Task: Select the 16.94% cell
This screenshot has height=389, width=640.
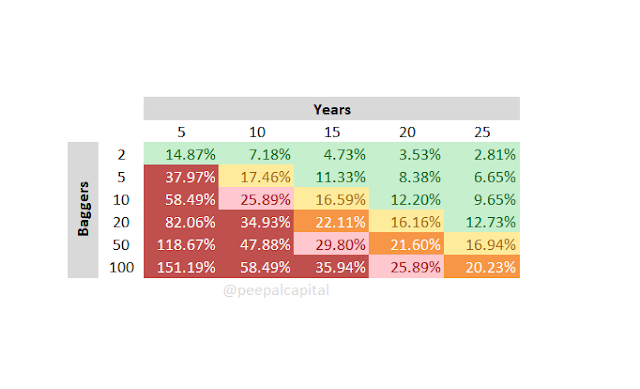Action: [x=482, y=244]
